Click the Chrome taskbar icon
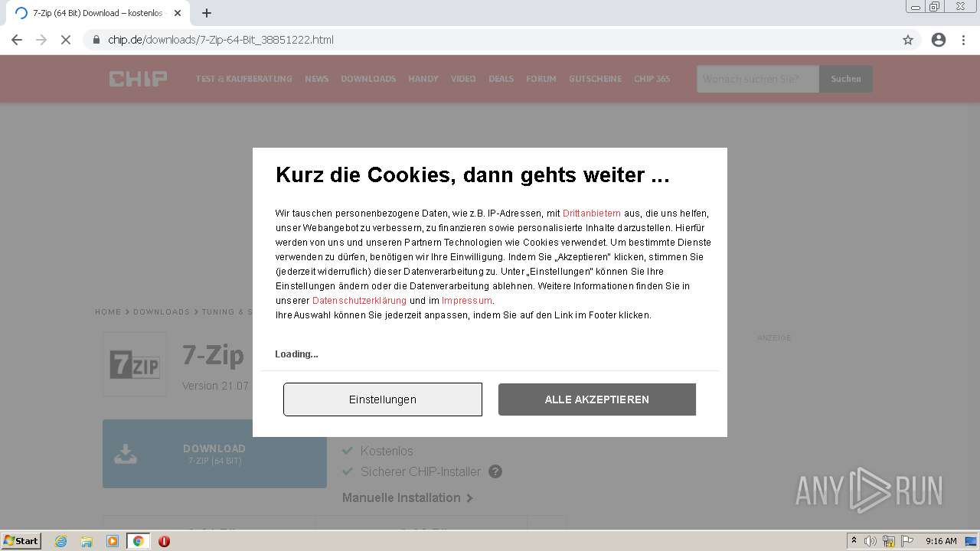Viewport: 980px width, 551px height. coord(139,541)
